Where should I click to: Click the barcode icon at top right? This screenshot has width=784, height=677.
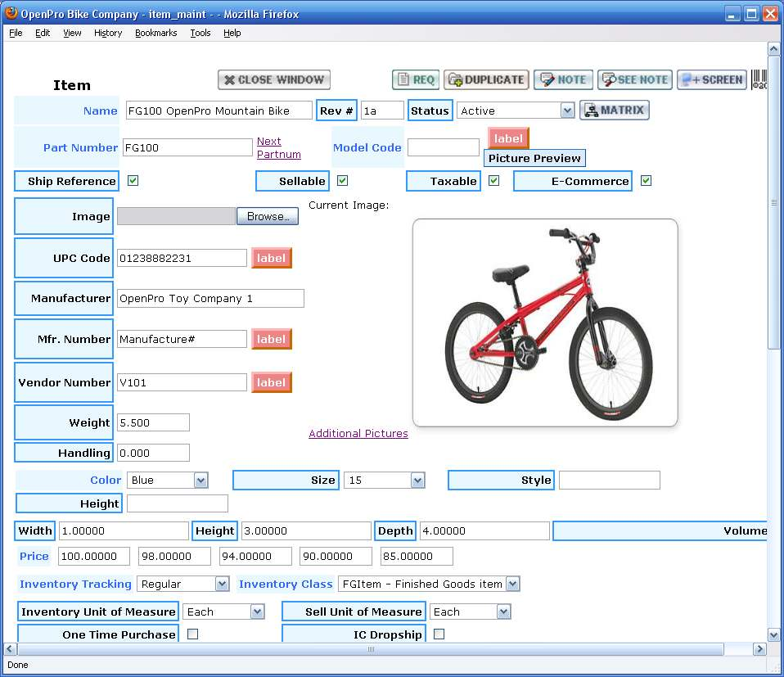point(759,79)
